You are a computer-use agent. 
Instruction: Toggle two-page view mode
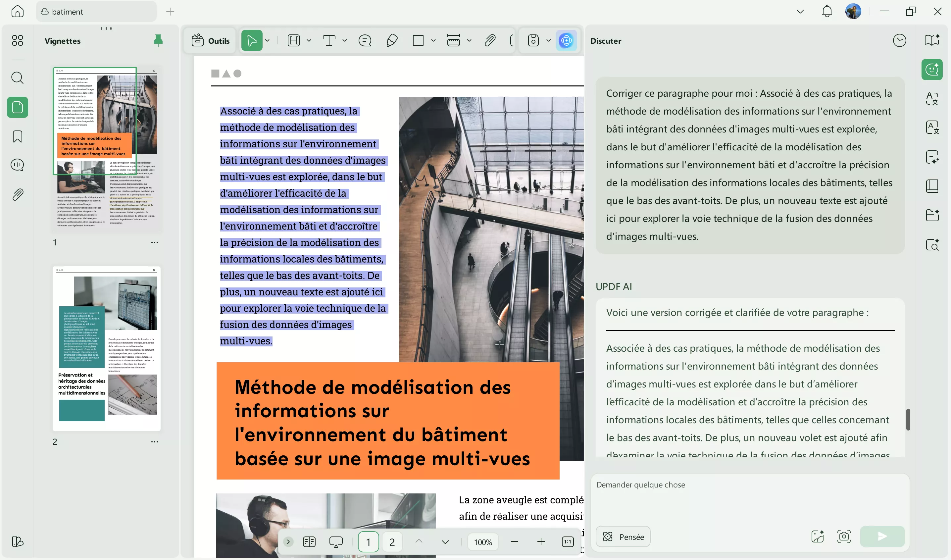pyautogui.click(x=309, y=541)
